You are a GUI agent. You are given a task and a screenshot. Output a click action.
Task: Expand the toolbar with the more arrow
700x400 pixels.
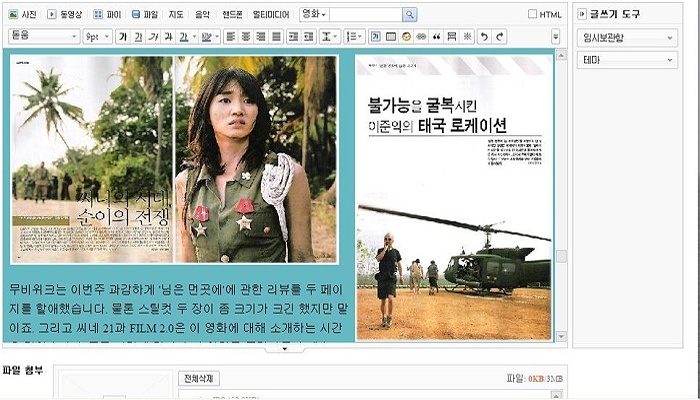(556, 37)
